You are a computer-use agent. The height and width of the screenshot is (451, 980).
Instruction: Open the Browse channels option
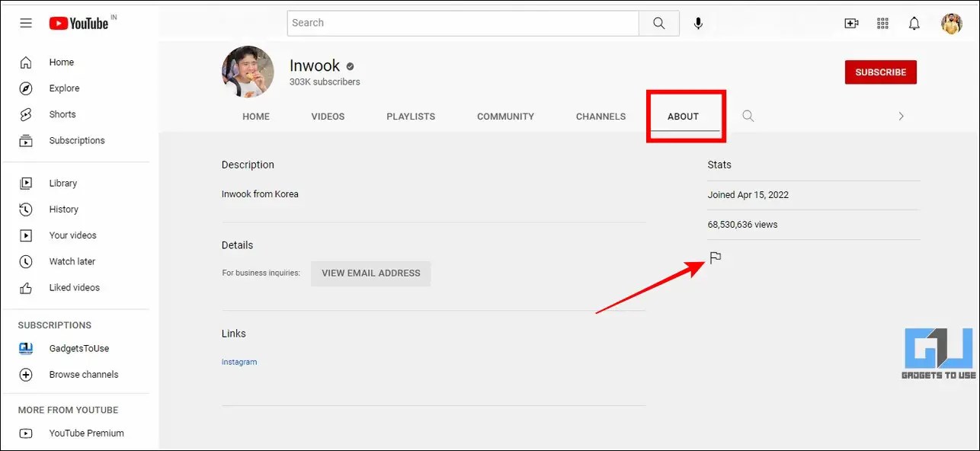83,374
